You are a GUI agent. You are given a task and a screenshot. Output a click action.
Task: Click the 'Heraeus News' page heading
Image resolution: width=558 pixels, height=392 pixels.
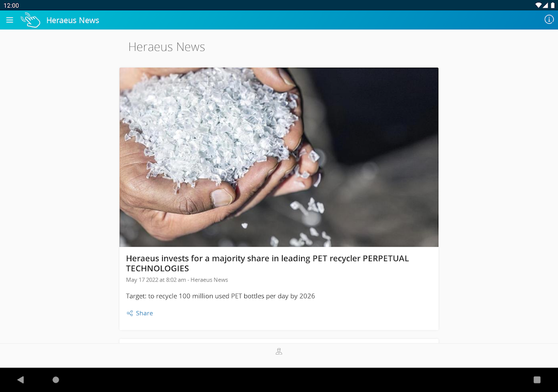[167, 47]
